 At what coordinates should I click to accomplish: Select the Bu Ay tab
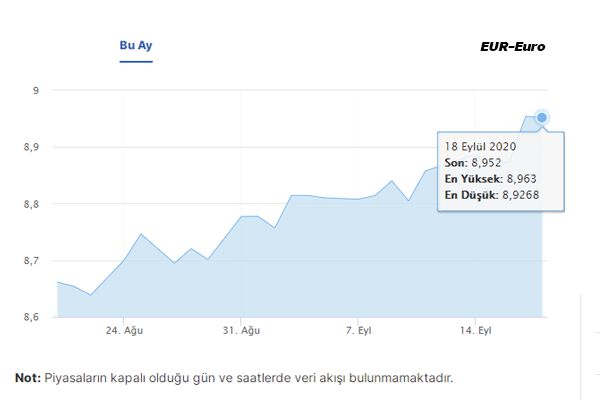[x=135, y=46]
